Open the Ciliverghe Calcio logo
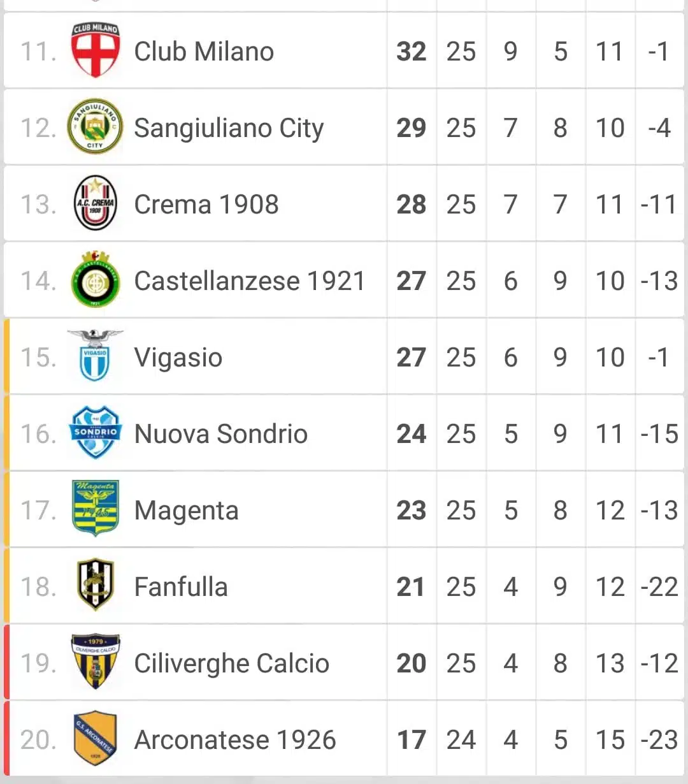This screenshot has width=688, height=784. tap(95, 662)
